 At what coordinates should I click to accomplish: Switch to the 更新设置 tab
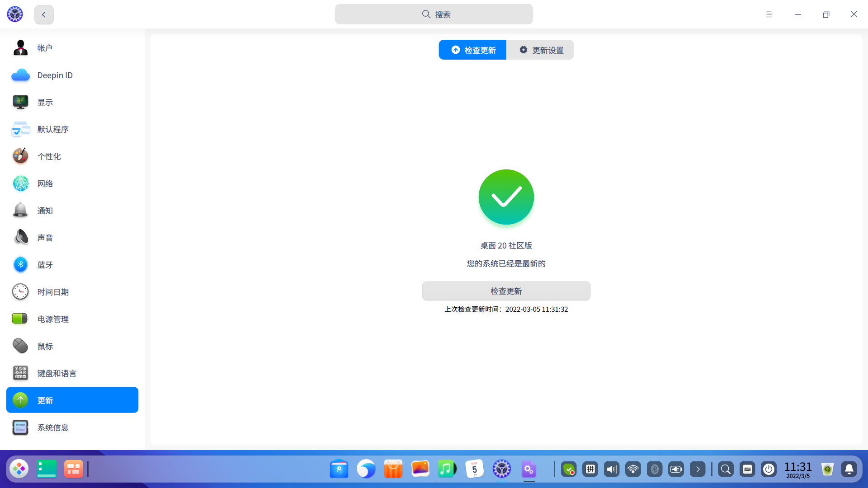click(540, 50)
